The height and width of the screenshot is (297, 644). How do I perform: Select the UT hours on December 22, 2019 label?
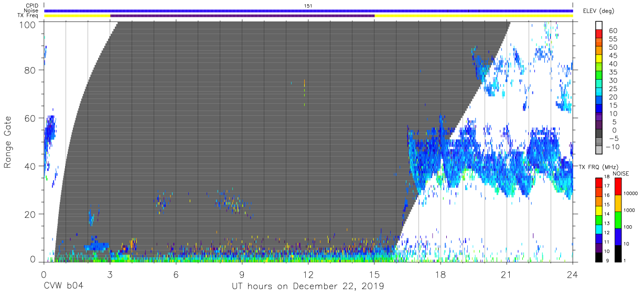pos(308,287)
